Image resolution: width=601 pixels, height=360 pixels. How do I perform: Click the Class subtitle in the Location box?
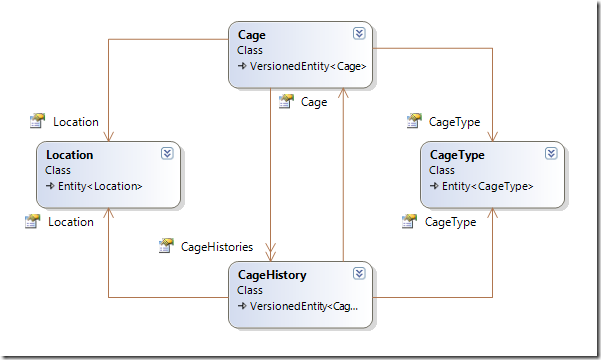[x=57, y=170]
